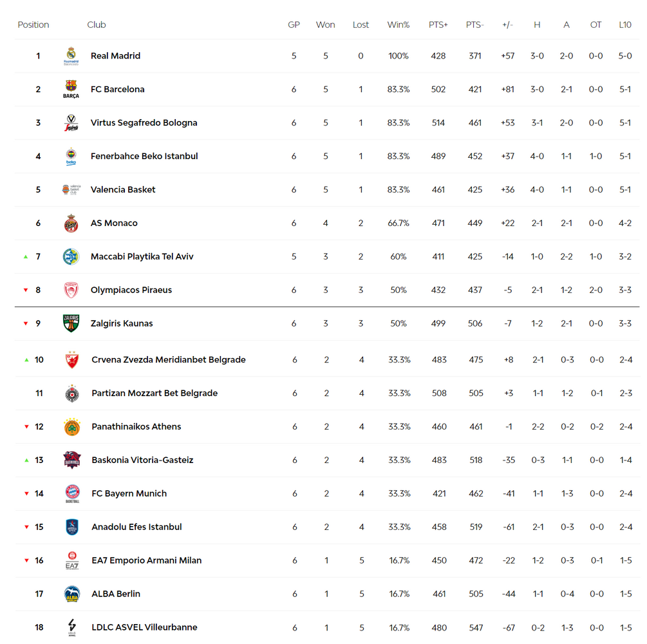Click the Virtus Segafredo Bologna logo

coord(71,122)
